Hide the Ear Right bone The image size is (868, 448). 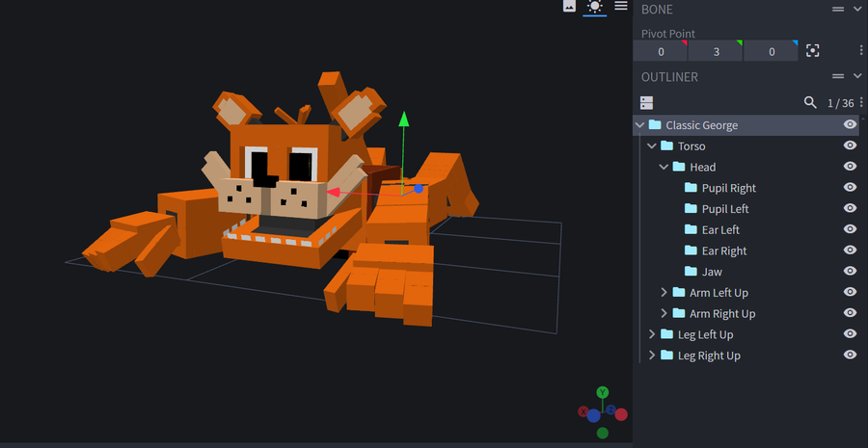click(850, 250)
